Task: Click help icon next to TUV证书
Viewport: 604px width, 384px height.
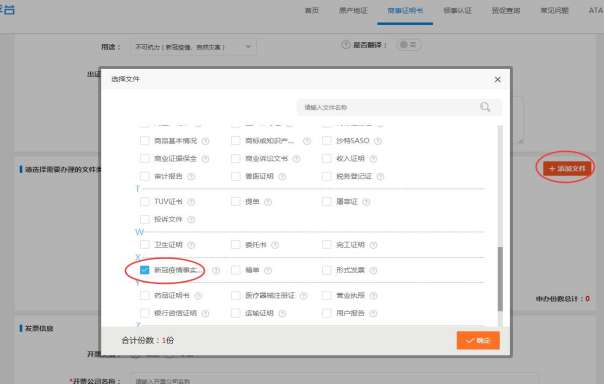Action: click(191, 202)
